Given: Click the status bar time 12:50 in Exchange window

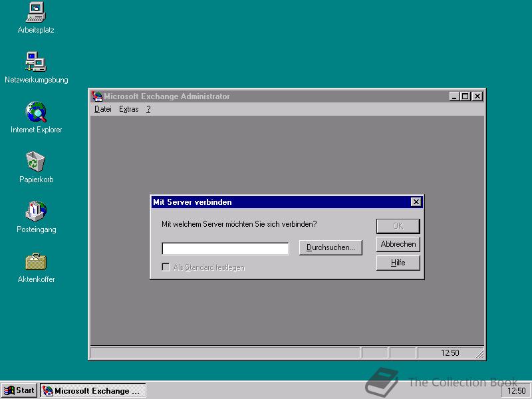Looking at the screenshot, I should [x=450, y=353].
